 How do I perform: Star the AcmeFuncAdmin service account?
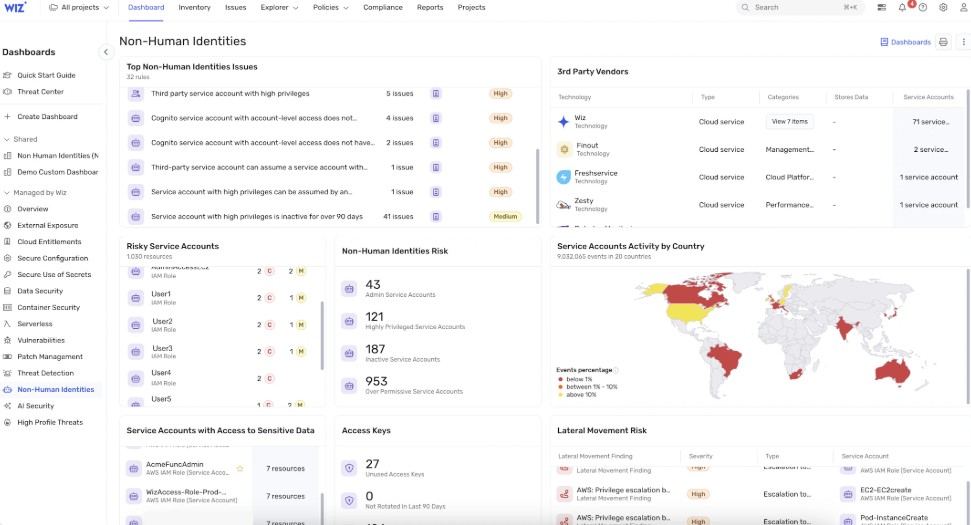click(240, 469)
